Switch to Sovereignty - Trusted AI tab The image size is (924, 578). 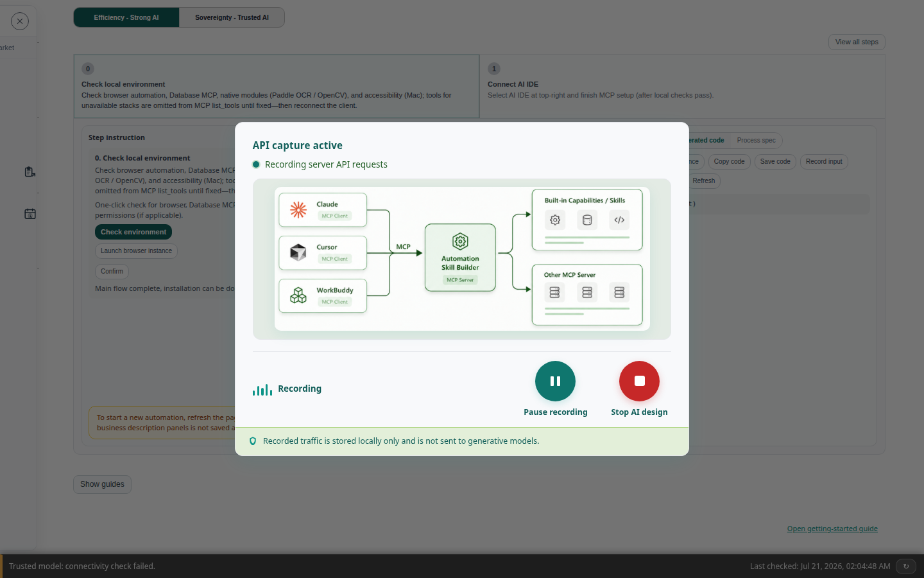click(x=232, y=17)
